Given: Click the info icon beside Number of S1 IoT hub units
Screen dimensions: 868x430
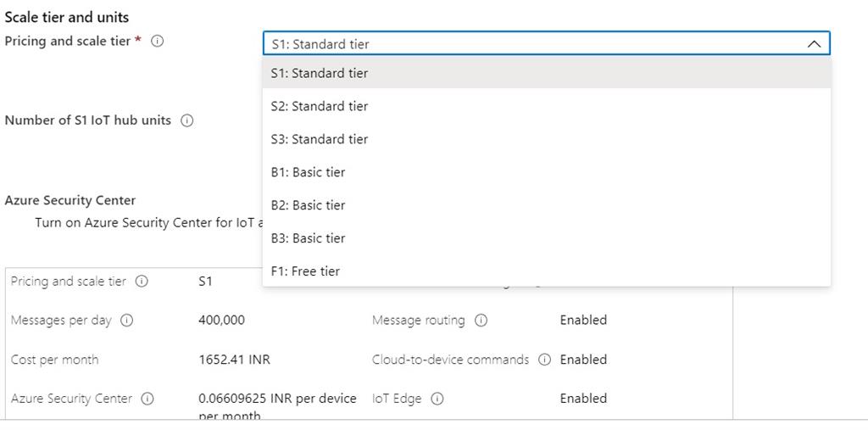Looking at the screenshot, I should [x=187, y=120].
